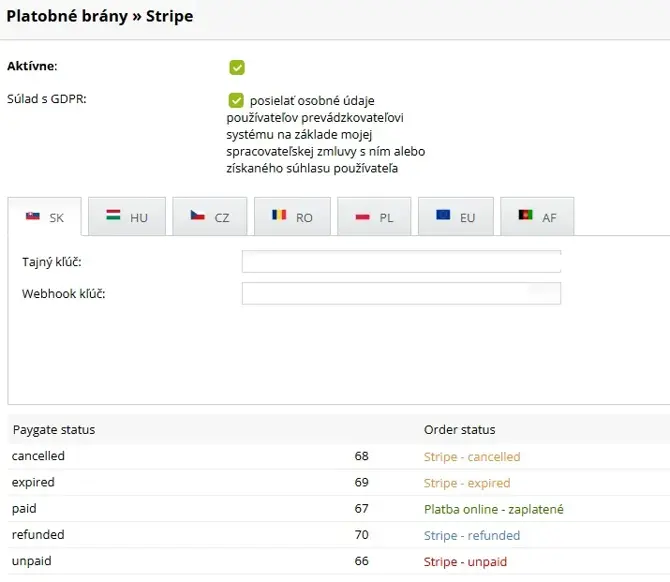Screen dimensions: 670x582
Task: Select Stripe - expired order status
Action: (x=467, y=483)
